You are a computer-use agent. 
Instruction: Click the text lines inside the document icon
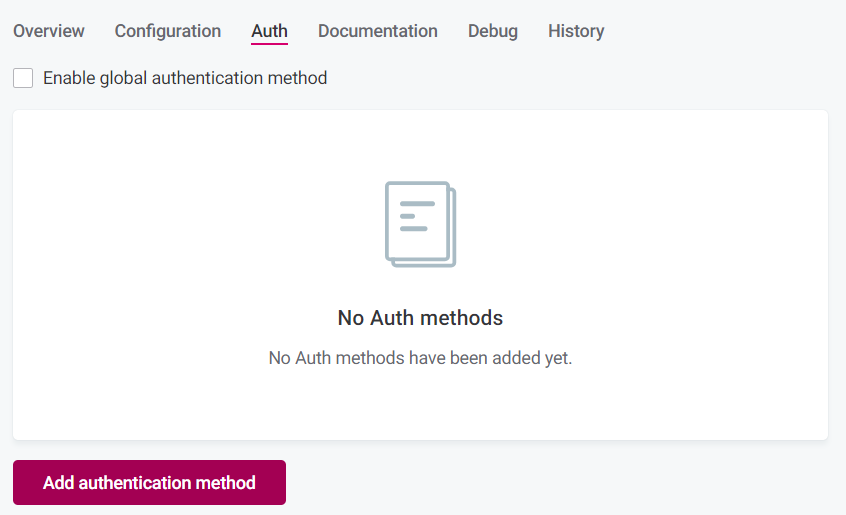[x=416, y=216]
